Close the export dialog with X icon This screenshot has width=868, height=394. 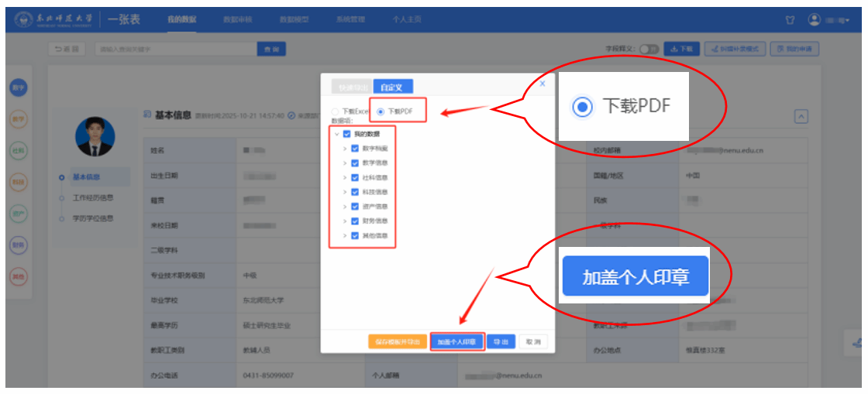point(542,83)
